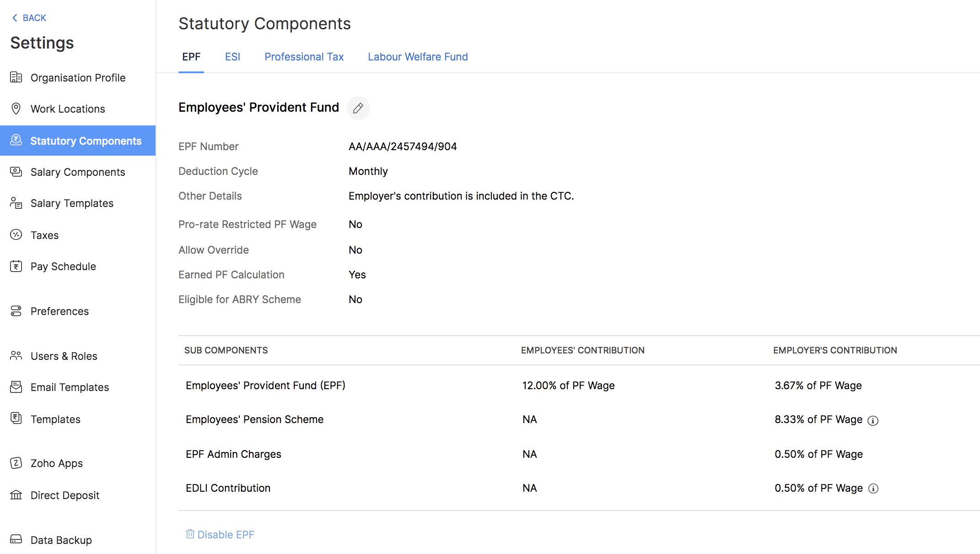Screen dimensions: 980x554
Task: Click the Organisation Profile building icon
Action: click(x=16, y=77)
